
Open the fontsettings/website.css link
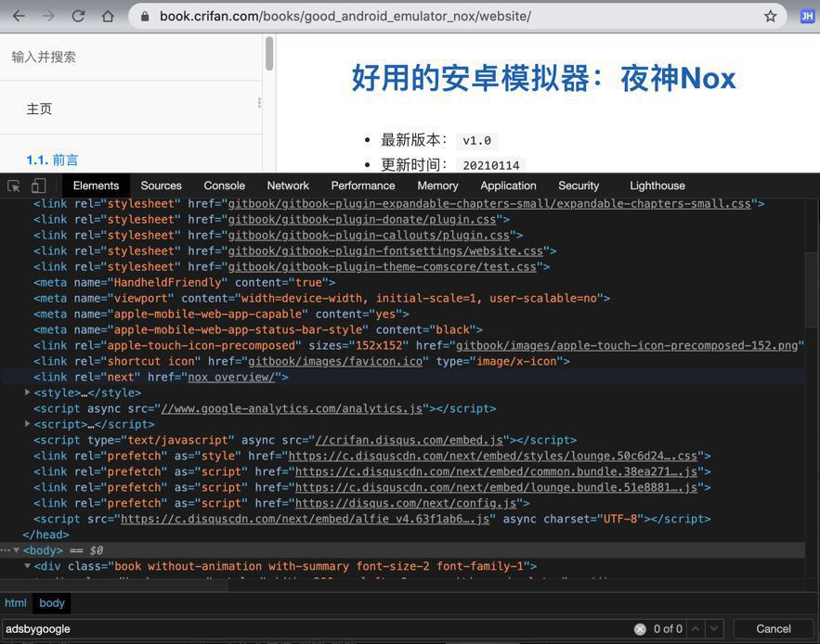pyautogui.click(x=385, y=251)
